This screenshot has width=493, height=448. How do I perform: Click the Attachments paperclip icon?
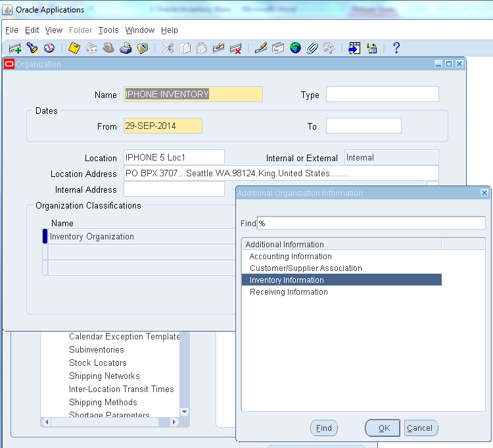click(312, 48)
